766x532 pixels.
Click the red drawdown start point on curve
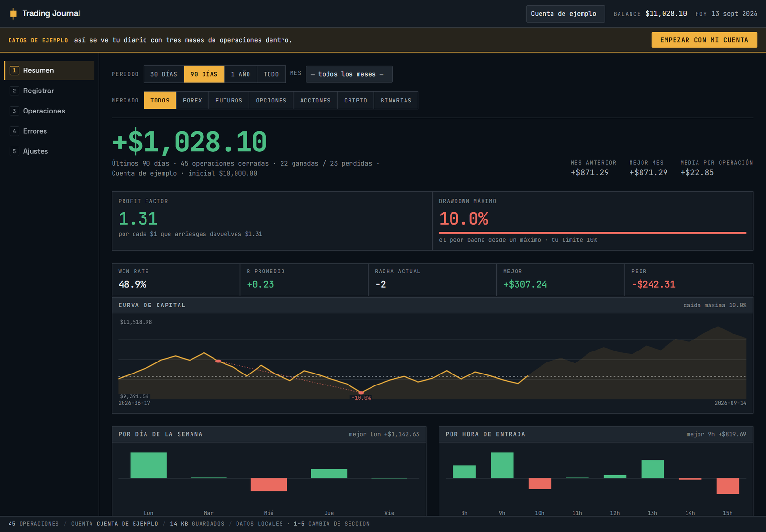[218, 361]
